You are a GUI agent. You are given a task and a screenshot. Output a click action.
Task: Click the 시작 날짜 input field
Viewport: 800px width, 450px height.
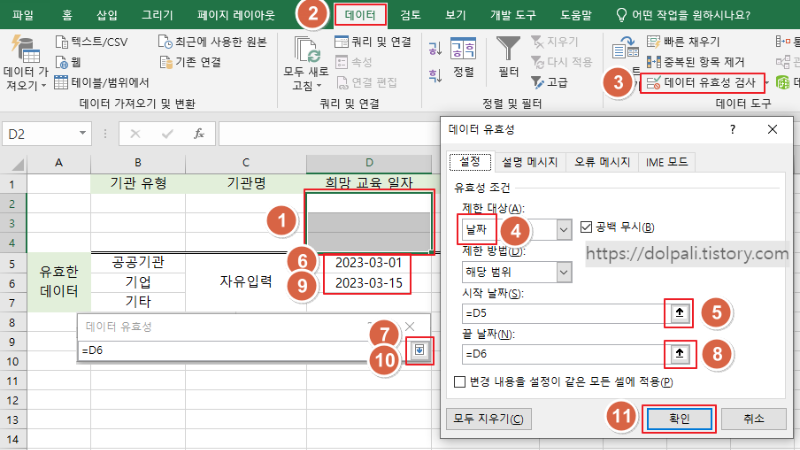point(563,313)
